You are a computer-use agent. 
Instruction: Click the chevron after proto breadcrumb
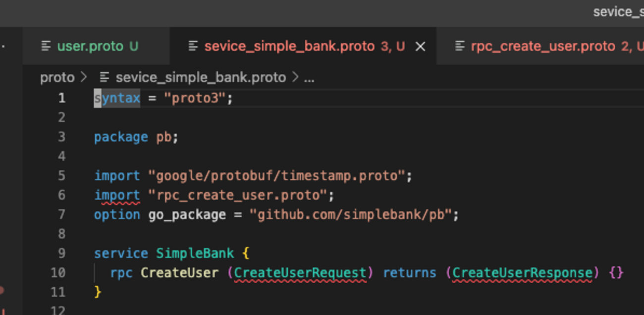pyautogui.click(x=83, y=78)
